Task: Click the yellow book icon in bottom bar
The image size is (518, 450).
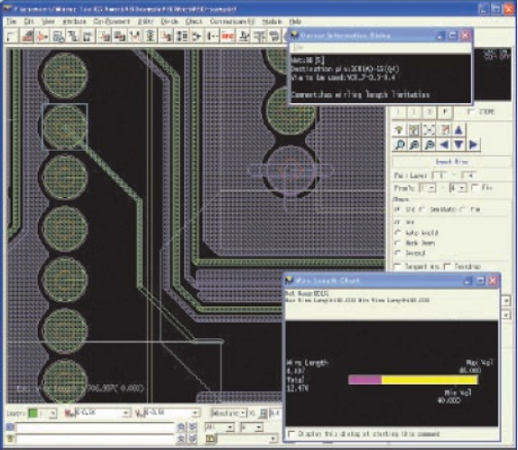Action: click(x=210, y=439)
